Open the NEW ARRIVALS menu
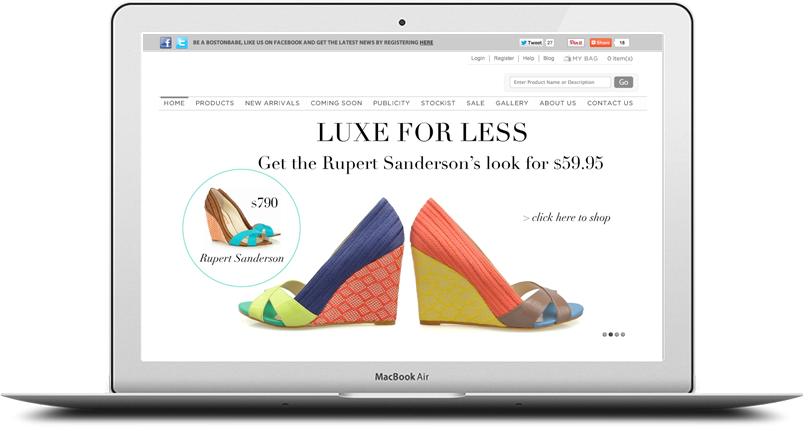Viewport: 803px width, 428px height. coord(272,103)
